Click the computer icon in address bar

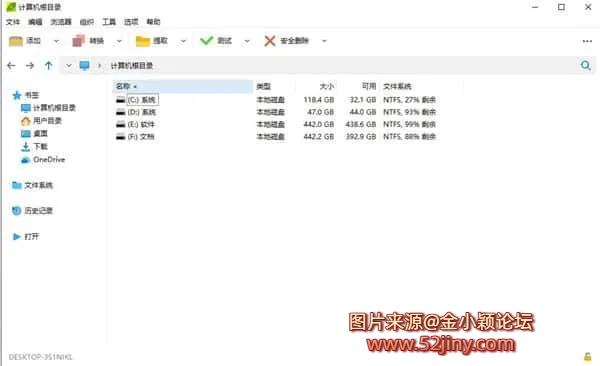point(85,65)
